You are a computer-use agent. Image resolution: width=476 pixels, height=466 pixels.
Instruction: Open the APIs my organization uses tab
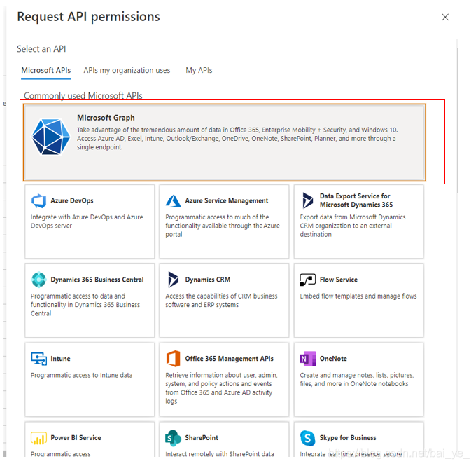tap(127, 70)
